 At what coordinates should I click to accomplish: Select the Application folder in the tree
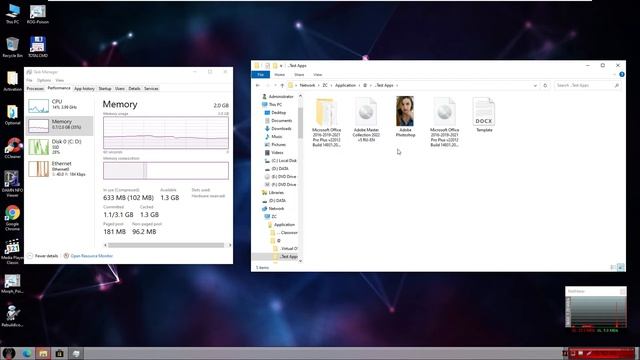(x=281, y=224)
